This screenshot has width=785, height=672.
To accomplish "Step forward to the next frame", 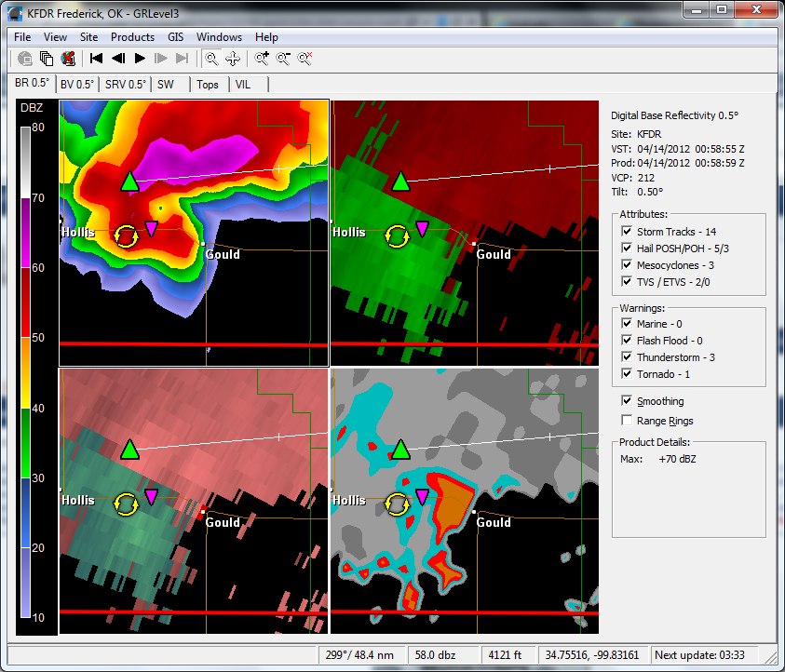I will pos(161,59).
